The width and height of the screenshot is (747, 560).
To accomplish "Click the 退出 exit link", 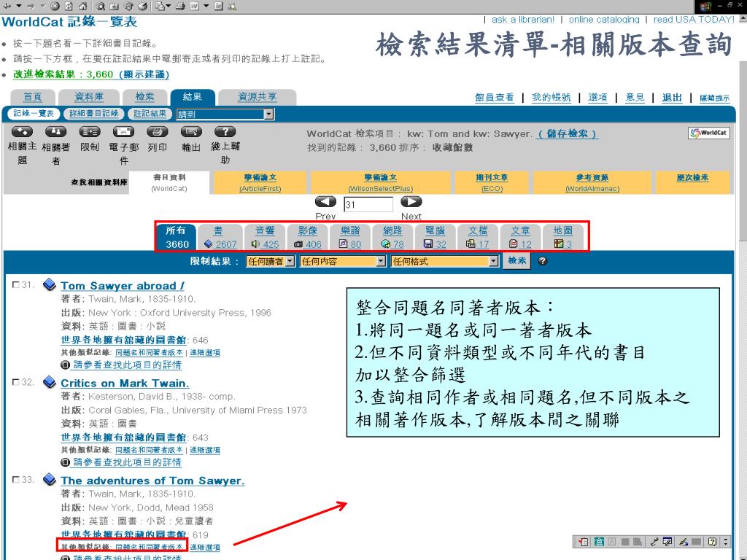I will click(x=672, y=98).
